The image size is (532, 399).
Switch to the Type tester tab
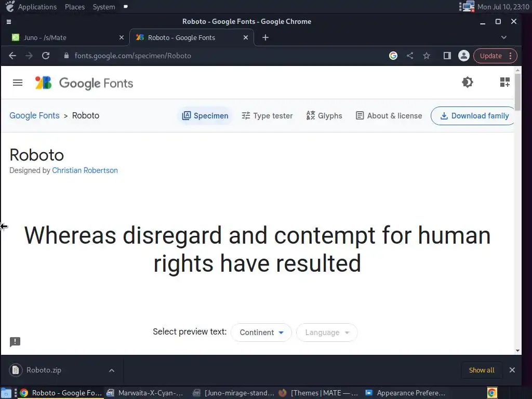(x=267, y=116)
